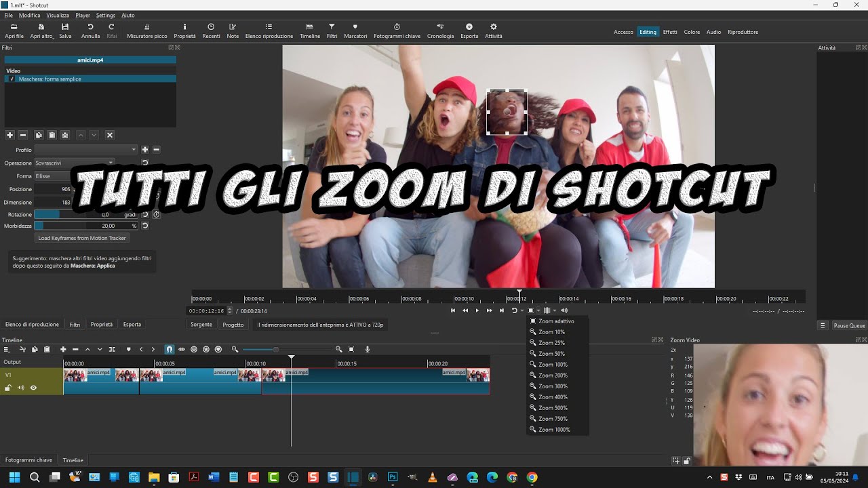Show the Proprietà panel from the toolbar
This screenshot has height=488, width=868.
pyautogui.click(x=184, y=31)
